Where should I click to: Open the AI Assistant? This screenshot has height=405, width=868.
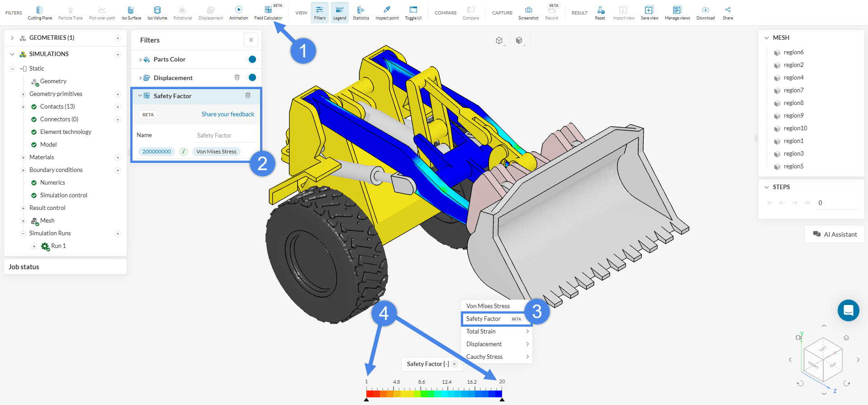click(835, 234)
